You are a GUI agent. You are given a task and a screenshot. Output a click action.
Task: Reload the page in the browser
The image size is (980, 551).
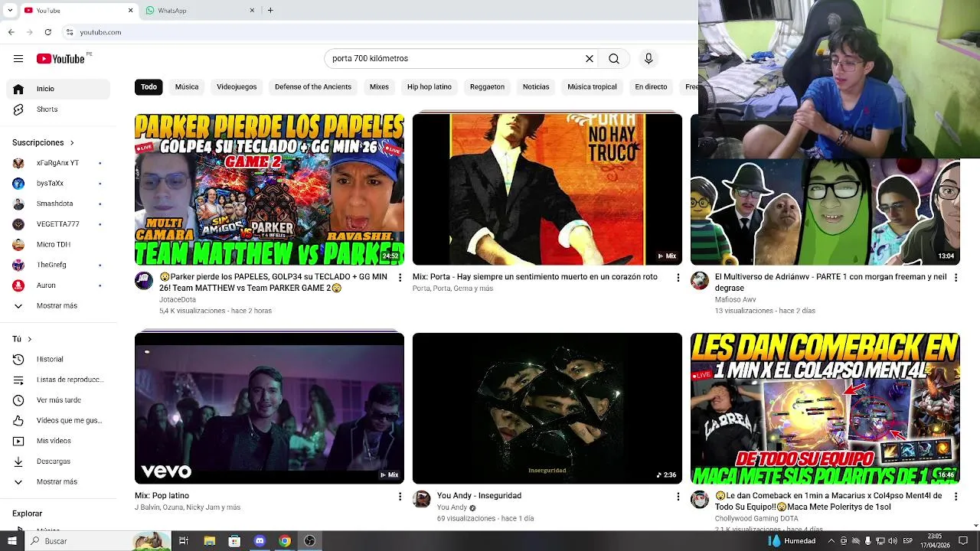(x=48, y=32)
